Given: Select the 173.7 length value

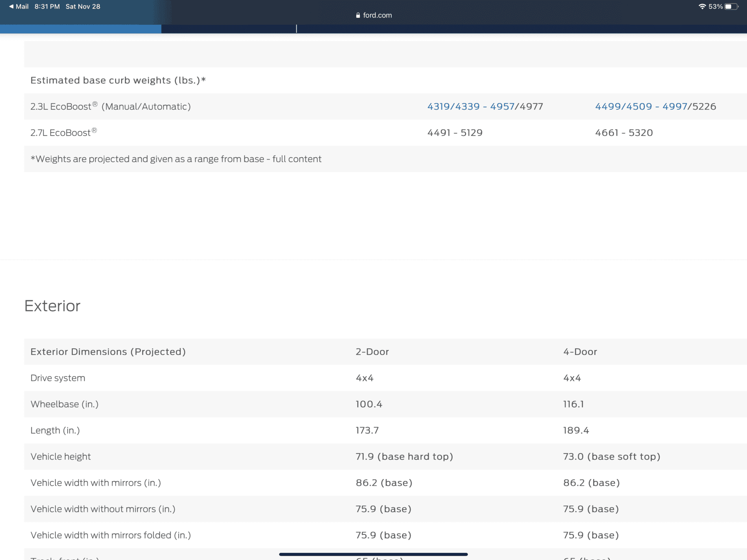Looking at the screenshot, I should tap(367, 430).
